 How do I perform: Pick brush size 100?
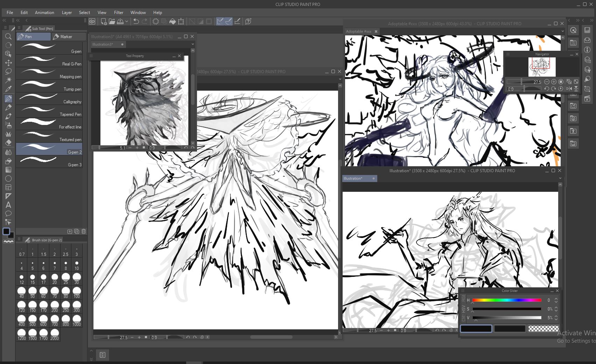(77, 293)
